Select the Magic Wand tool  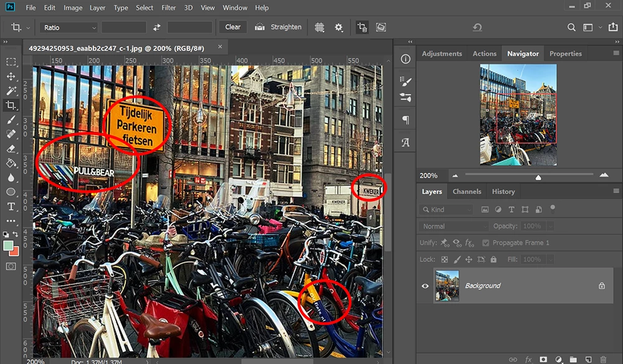11,91
